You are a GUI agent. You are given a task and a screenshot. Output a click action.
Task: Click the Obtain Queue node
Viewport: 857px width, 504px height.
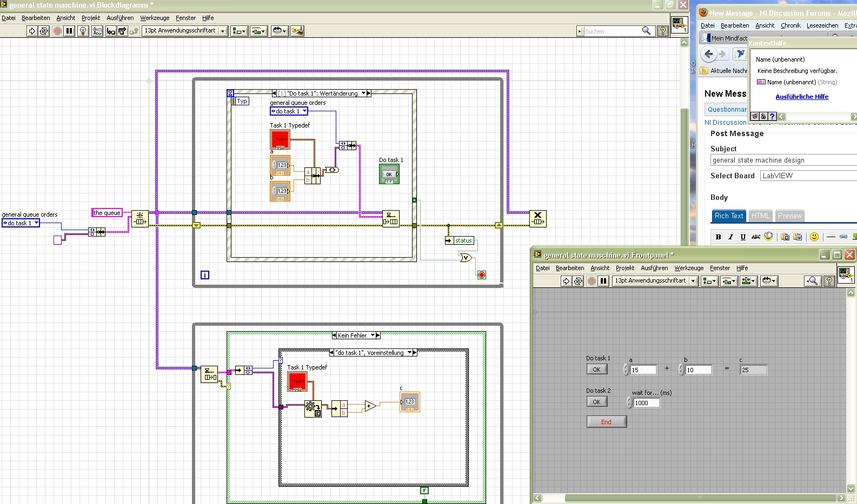point(140,219)
